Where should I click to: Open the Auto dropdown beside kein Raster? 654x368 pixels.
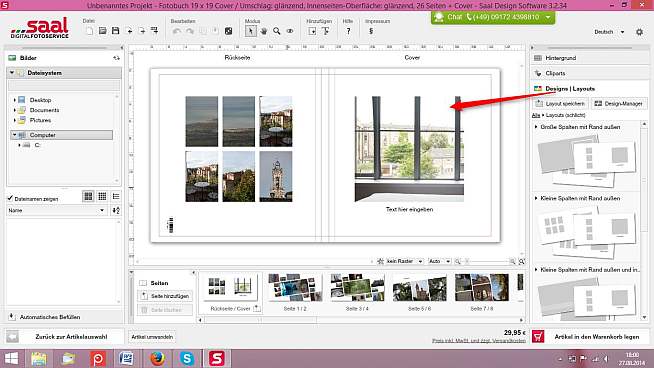coord(439,261)
